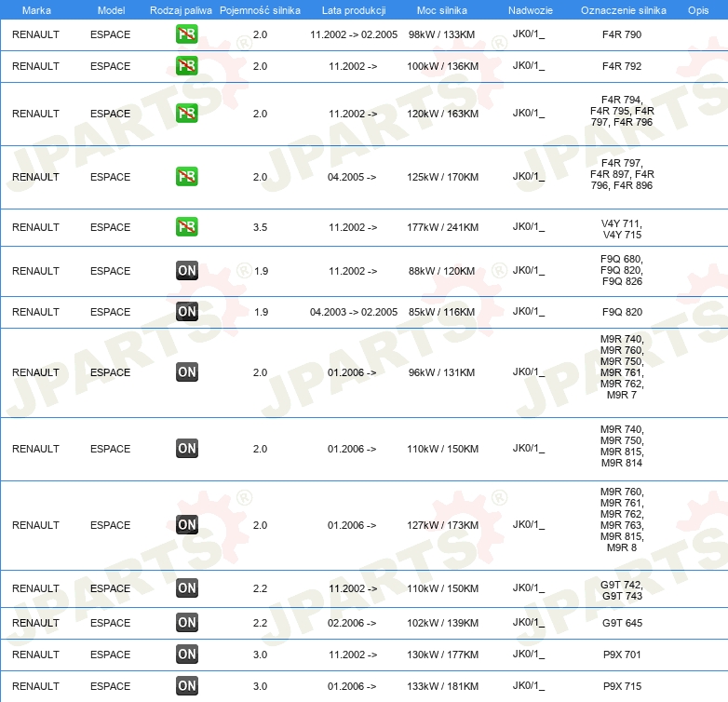Select the Rodzaj paliwa column header

[181, 10]
